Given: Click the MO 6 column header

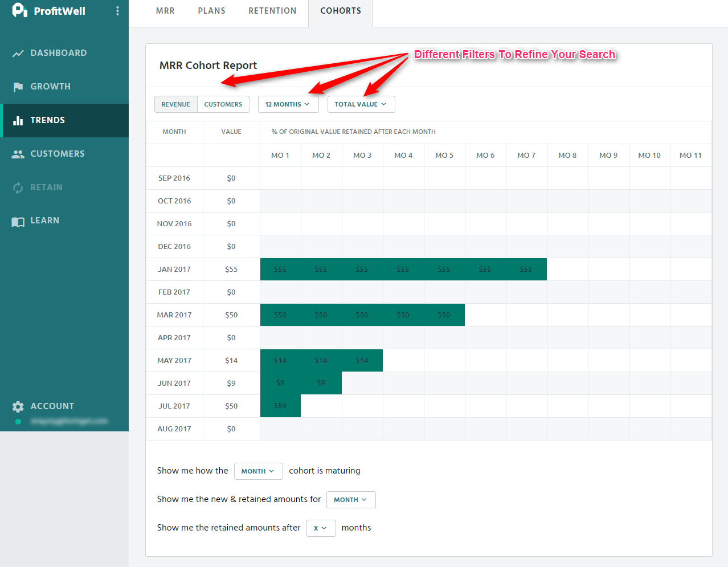Looking at the screenshot, I should pos(485,156).
